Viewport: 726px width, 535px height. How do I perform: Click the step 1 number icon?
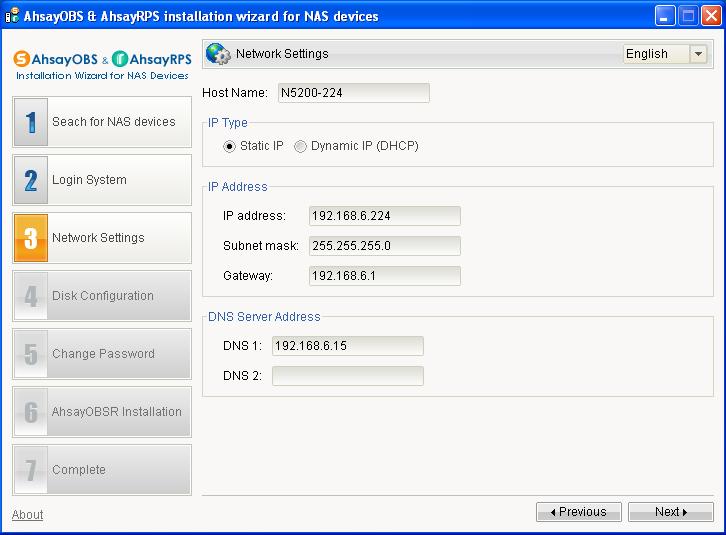point(31,122)
